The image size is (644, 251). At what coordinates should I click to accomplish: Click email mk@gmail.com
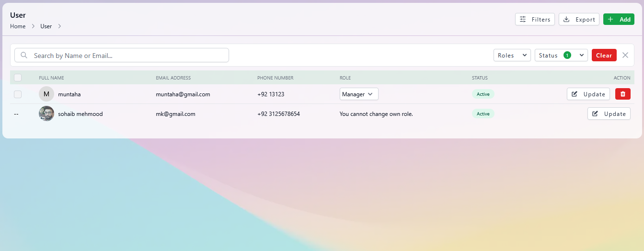coord(175,114)
